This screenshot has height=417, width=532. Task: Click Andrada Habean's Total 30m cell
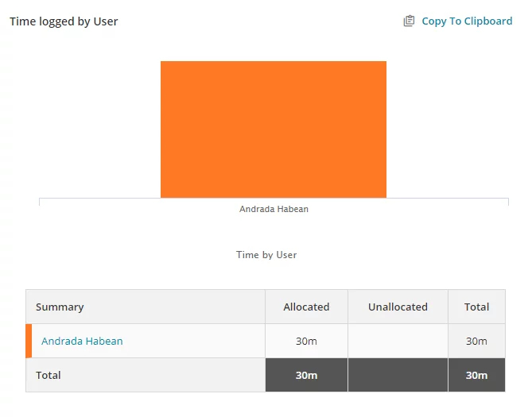pyautogui.click(x=476, y=341)
